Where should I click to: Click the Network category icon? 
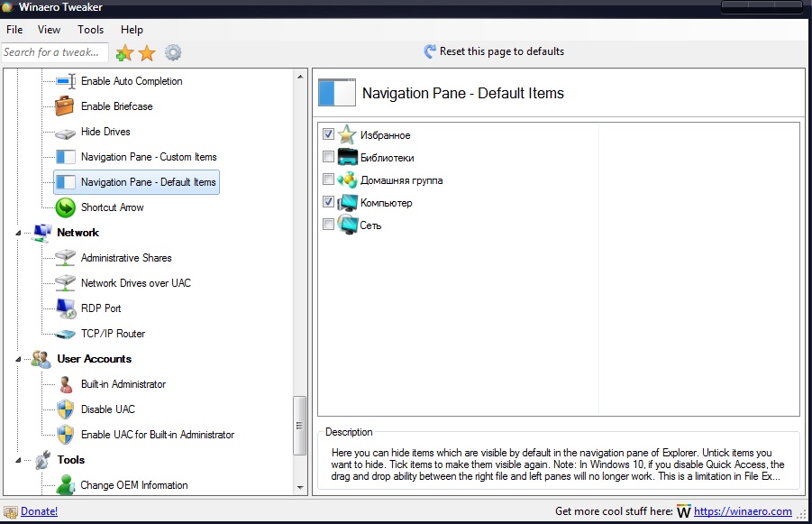[x=42, y=233]
